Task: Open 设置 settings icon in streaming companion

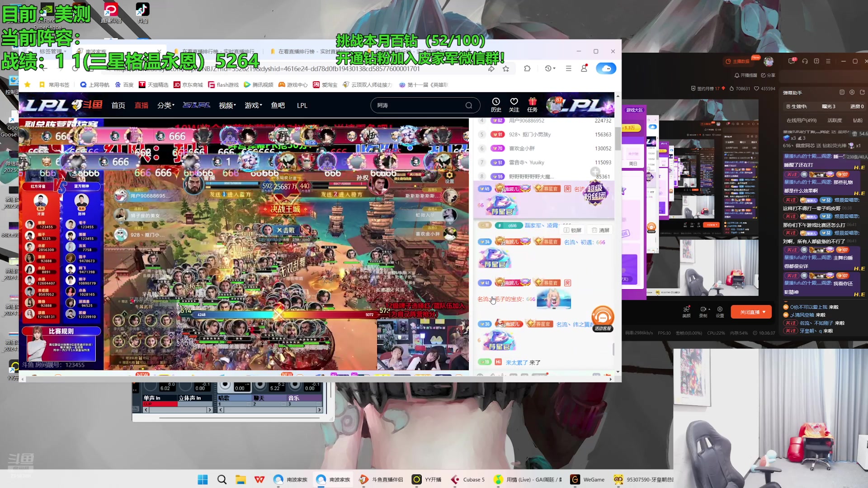Action: [x=720, y=312]
